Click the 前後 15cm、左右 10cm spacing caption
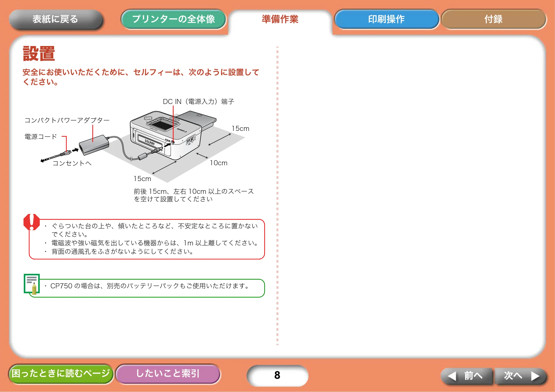The width and height of the screenshot is (555, 392). pyautogui.click(x=194, y=195)
